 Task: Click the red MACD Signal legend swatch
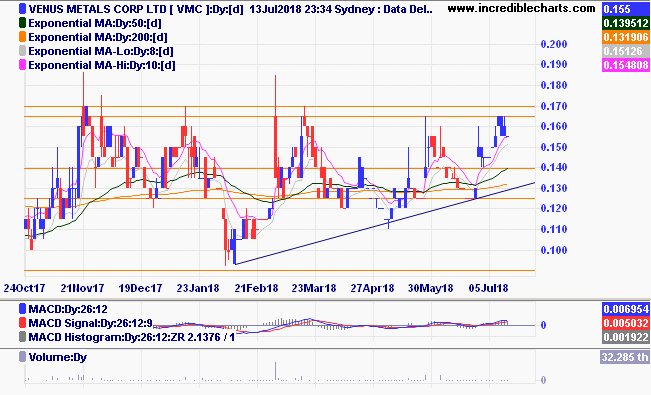(x=22, y=323)
